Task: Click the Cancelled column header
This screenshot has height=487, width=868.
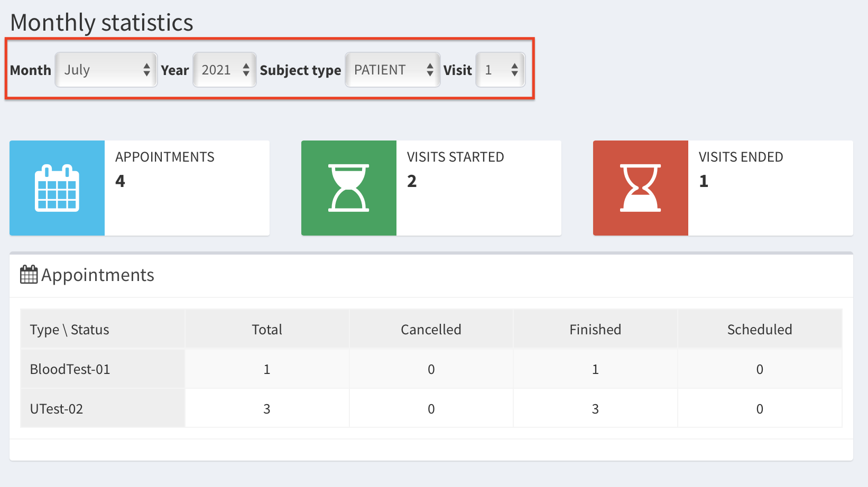Action: (x=431, y=330)
